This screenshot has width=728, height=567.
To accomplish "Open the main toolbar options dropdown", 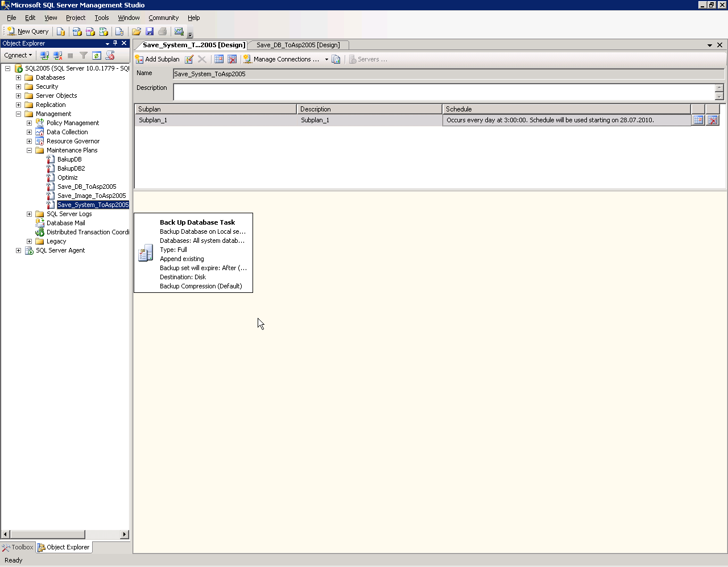I will click(x=190, y=33).
